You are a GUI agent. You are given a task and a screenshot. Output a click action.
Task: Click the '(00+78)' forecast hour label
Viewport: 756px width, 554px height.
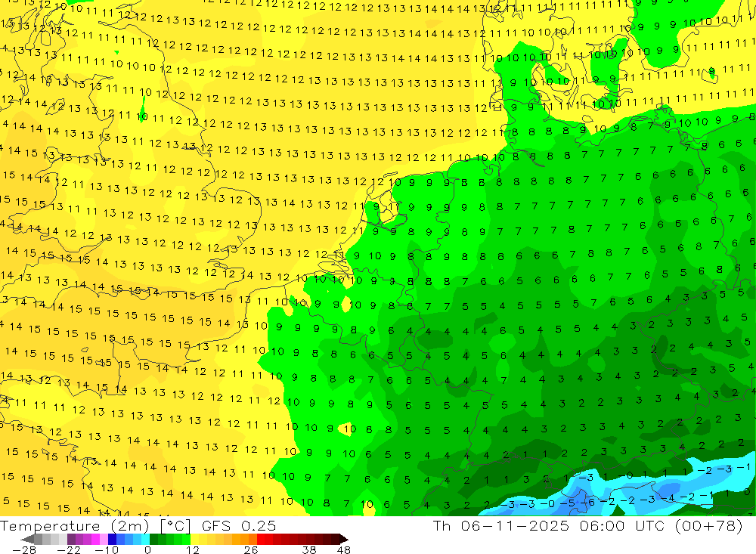708,525
